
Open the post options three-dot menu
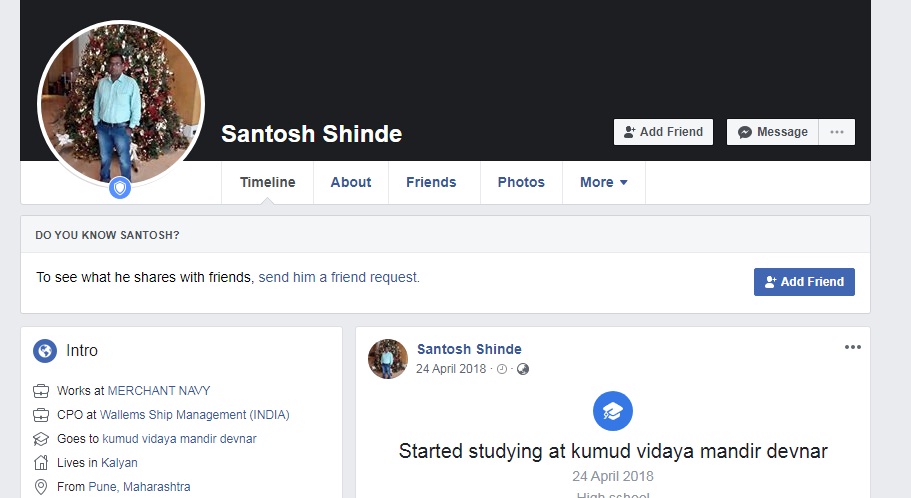[x=852, y=347]
